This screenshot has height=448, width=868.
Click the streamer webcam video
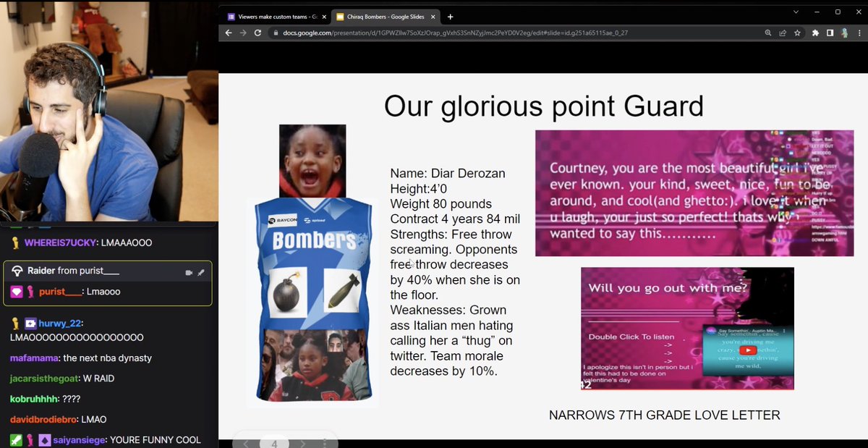pyautogui.click(x=109, y=110)
